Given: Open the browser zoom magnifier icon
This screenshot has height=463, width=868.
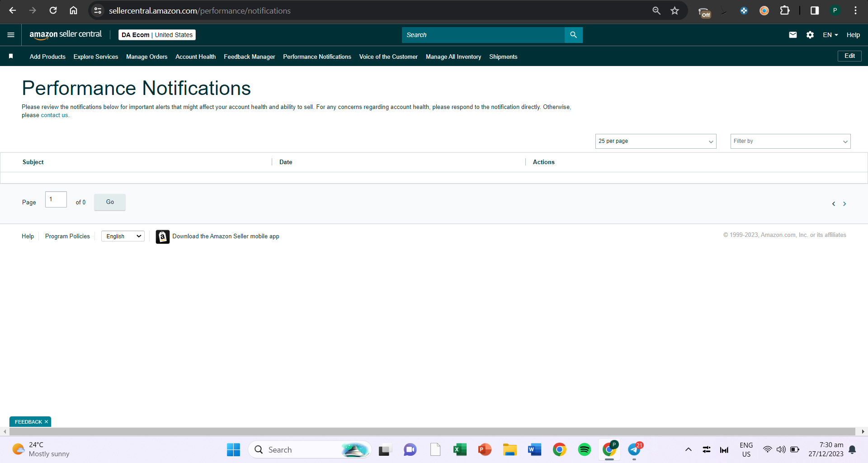Looking at the screenshot, I should 656,10.
